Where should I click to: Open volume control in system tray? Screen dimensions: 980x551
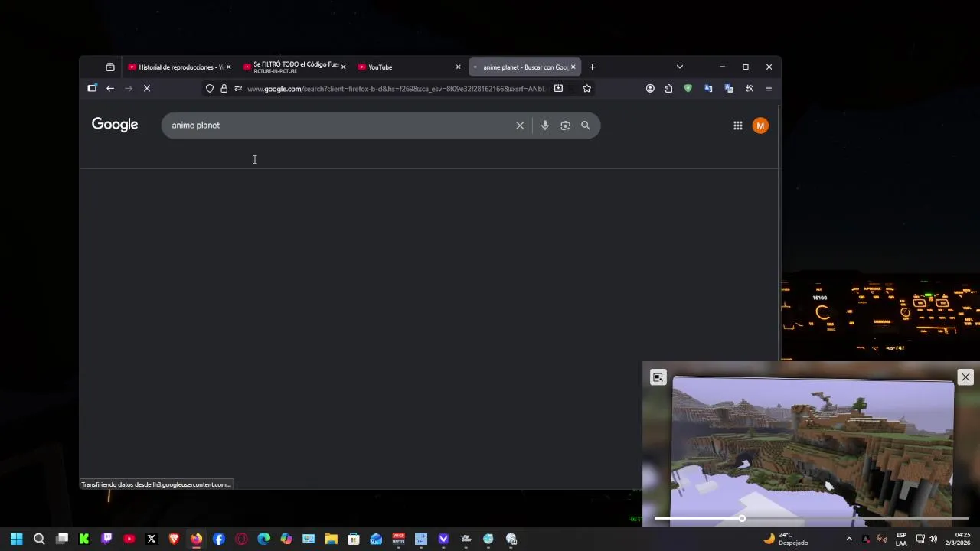tap(933, 539)
